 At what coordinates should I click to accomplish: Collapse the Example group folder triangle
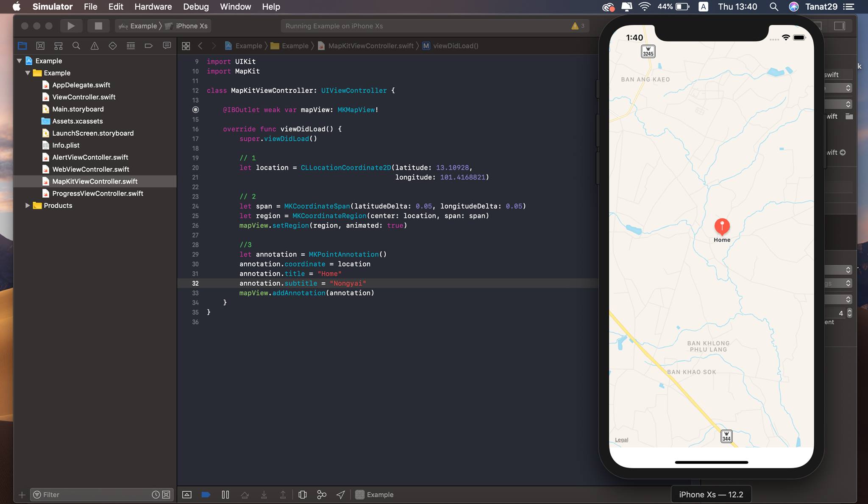click(x=28, y=73)
